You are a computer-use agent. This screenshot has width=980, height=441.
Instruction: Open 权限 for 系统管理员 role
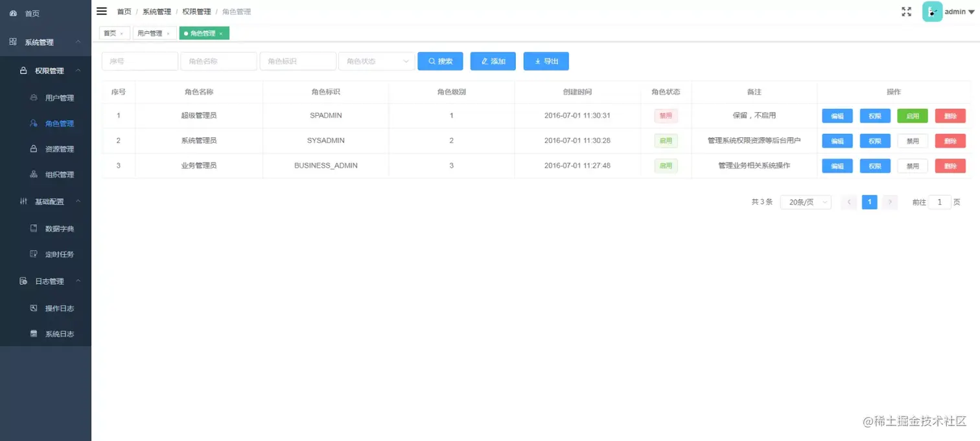[x=875, y=141]
